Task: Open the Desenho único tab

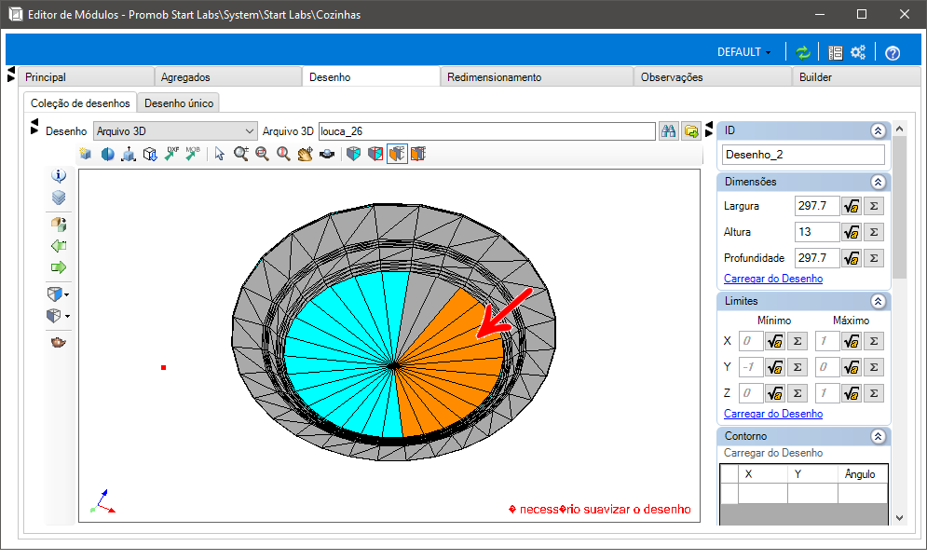Action: click(179, 102)
